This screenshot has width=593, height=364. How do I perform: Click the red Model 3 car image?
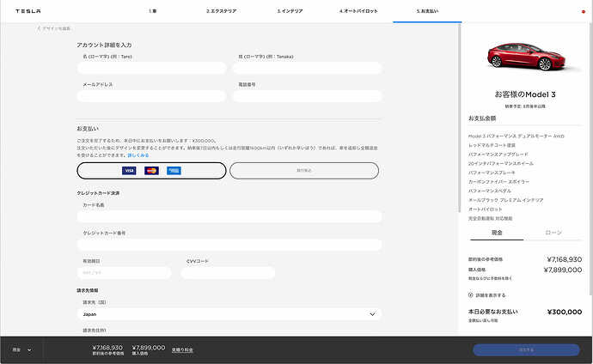(x=528, y=57)
